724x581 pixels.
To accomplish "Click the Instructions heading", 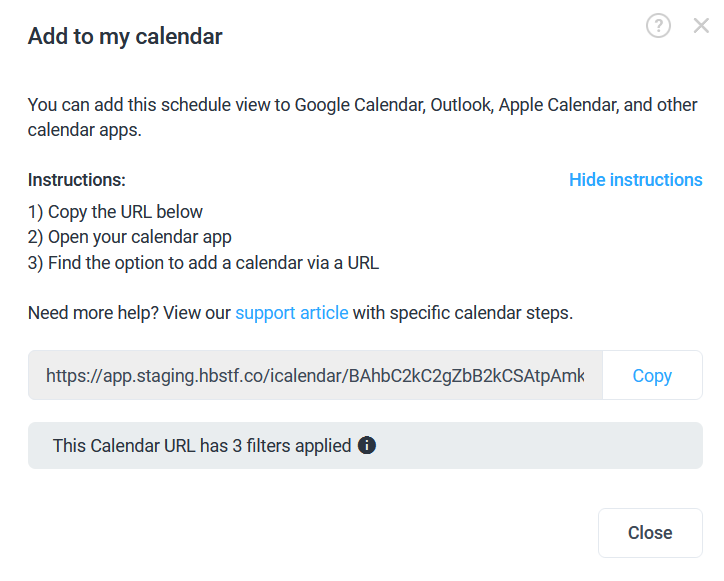I will point(77,180).
